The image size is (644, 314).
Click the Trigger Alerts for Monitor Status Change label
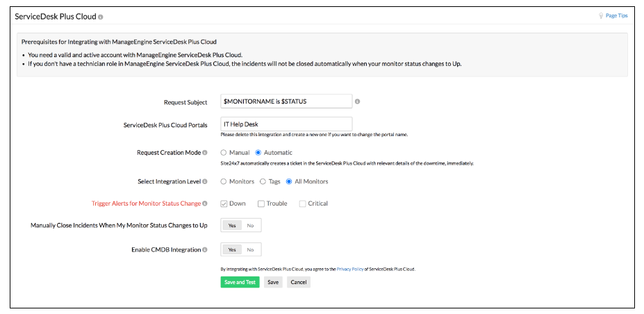coord(146,204)
